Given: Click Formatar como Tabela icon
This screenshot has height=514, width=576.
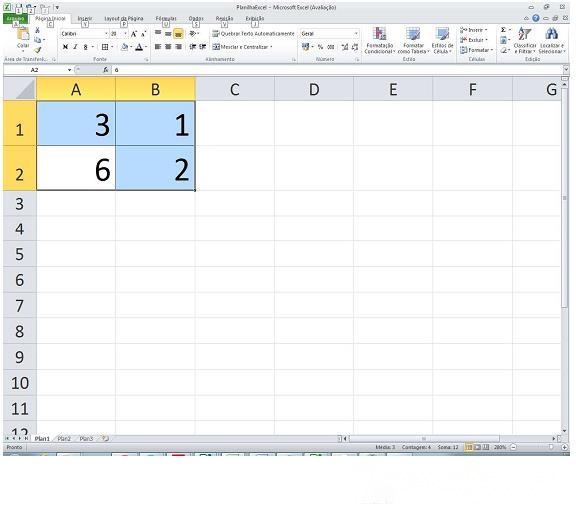Looking at the screenshot, I should [413, 34].
